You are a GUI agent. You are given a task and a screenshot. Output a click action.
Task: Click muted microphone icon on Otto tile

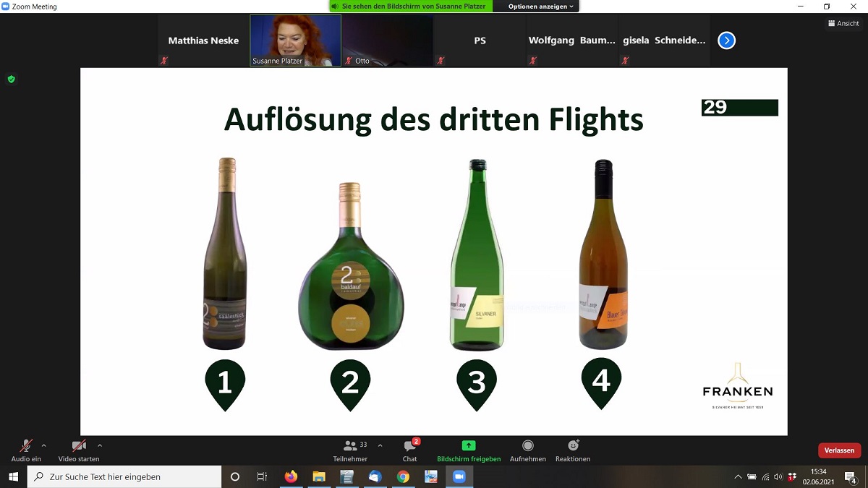tap(349, 61)
